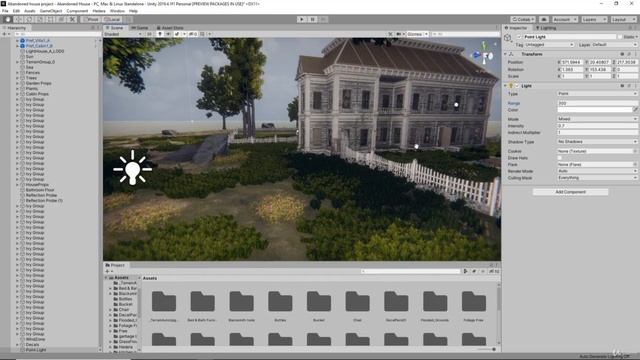Open the Bed & Bath Furniture folder thumbnail

pyautogui.click(x=202, y=302)
